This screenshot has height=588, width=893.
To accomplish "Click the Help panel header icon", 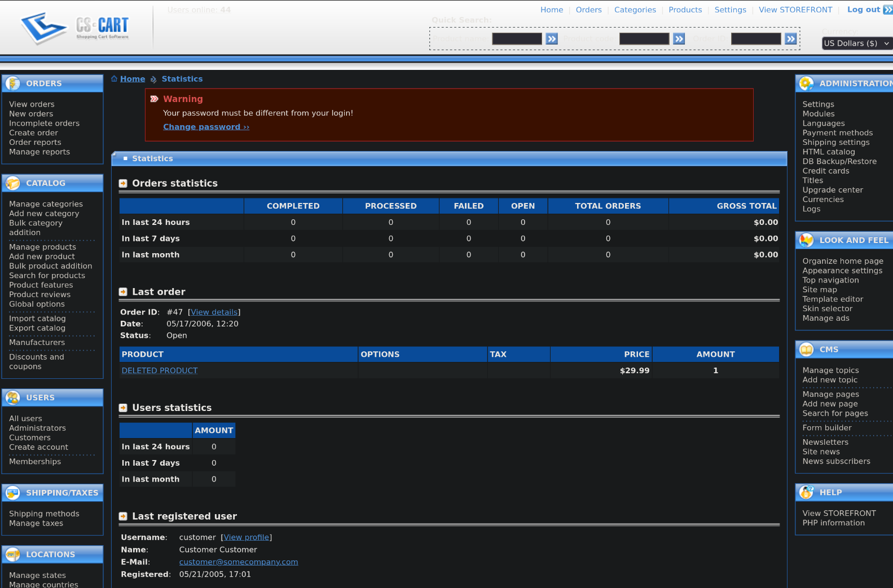I will 806,492.
